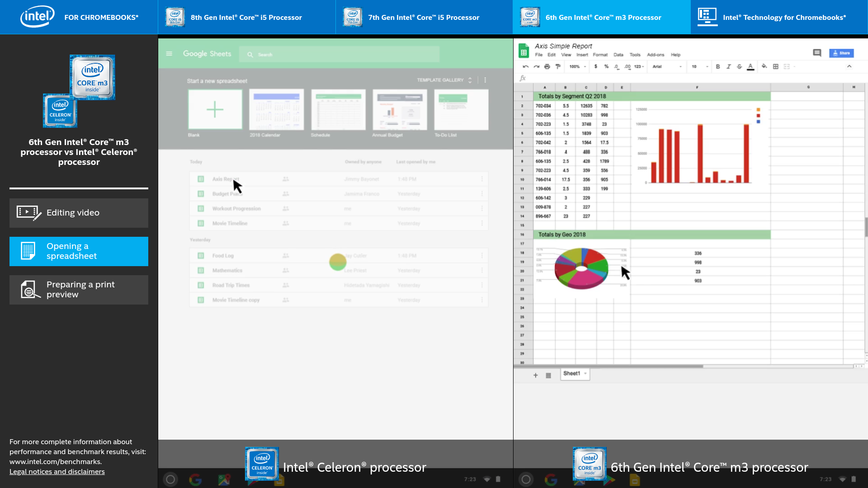Open the Help menu in Sheets
Image resolution: width=868 pixels, height=488 pixels.
(x=675, y=55)
